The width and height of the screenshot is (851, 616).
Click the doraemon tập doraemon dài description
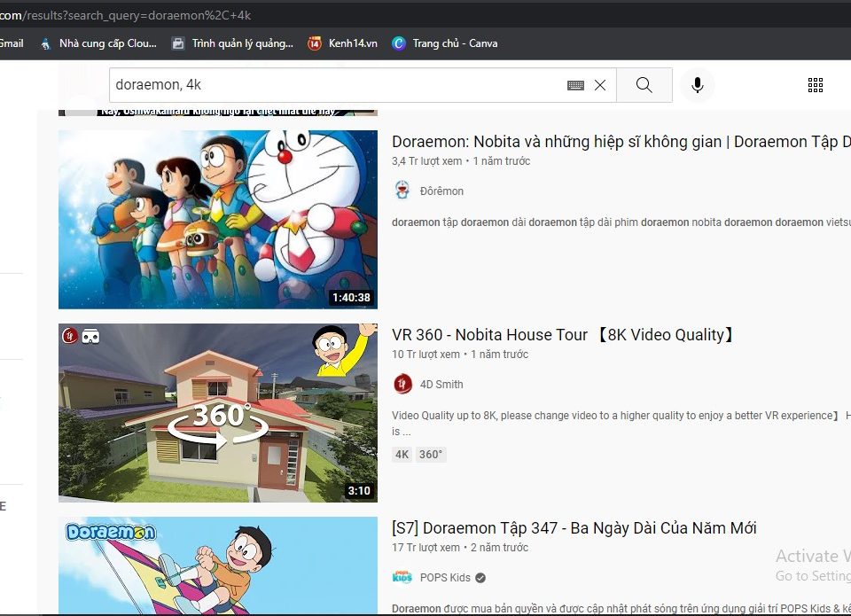(621, 222)
